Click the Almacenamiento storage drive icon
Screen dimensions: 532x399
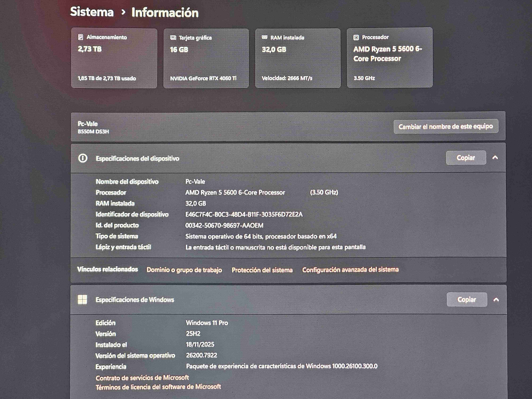click(x=81, y=37)
